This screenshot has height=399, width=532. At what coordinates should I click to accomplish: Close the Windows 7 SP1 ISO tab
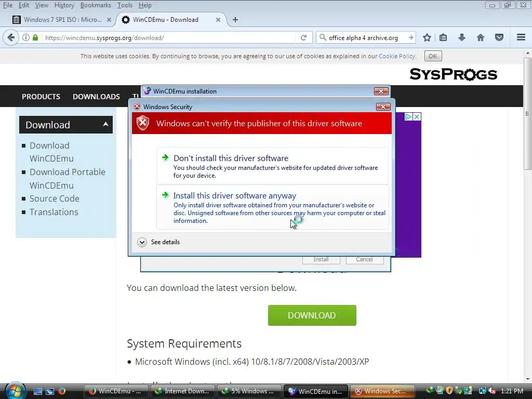coord(109,20)
